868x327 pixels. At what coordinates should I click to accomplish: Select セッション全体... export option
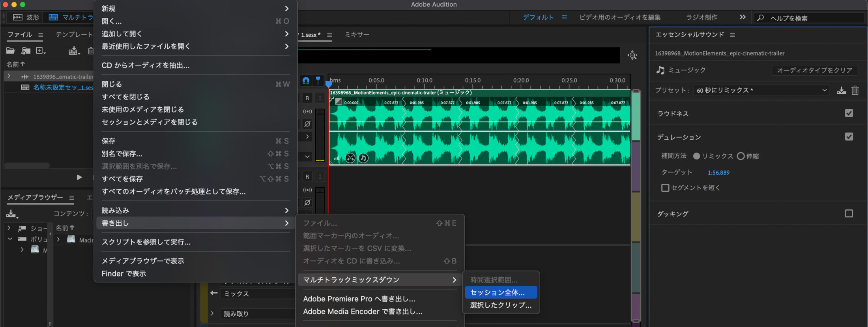(x=501, y=293)
